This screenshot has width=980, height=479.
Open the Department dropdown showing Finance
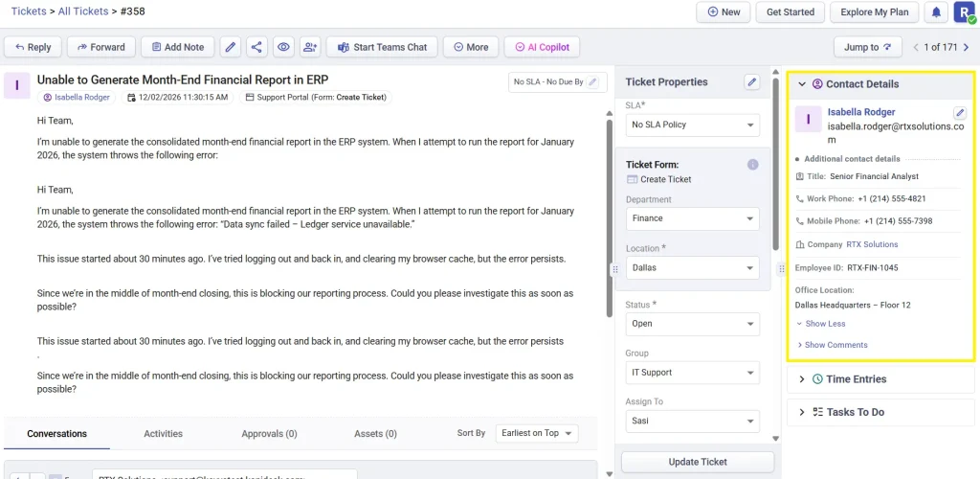point(692,218)
